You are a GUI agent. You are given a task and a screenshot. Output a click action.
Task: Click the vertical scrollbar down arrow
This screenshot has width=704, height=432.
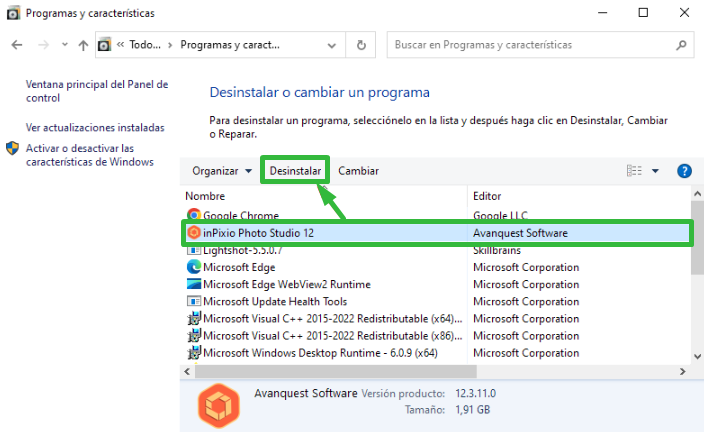tap(697, 357)
